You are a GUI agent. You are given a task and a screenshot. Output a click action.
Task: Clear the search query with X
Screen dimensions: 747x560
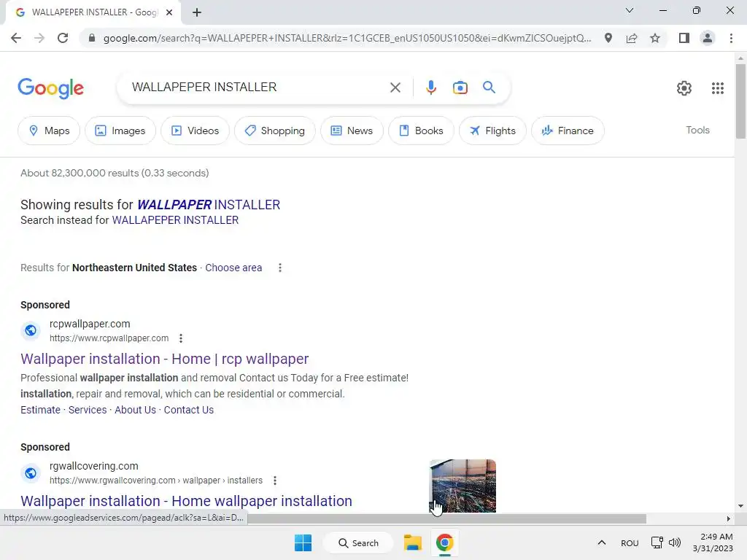[x=395, y=87]
